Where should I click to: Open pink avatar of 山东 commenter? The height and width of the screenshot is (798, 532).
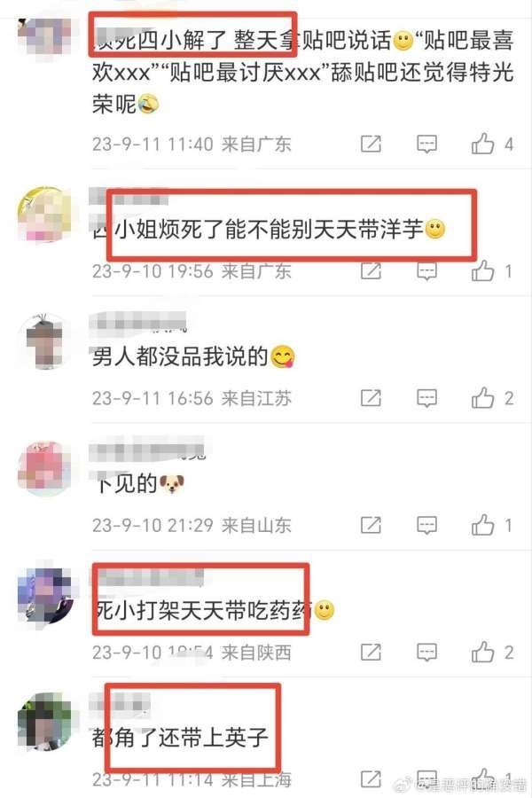point(45,468)
